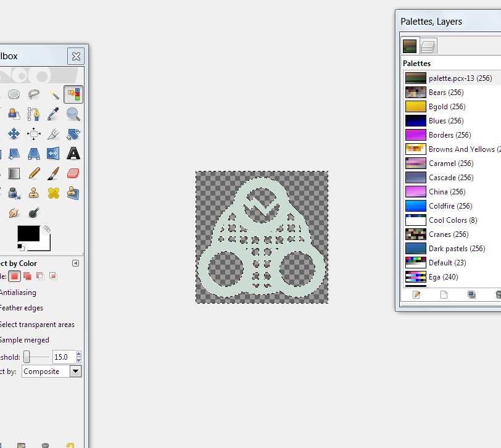501x448 pixels.
Task: Open the tool options panel menu arrow
Action: pos(75,263)
